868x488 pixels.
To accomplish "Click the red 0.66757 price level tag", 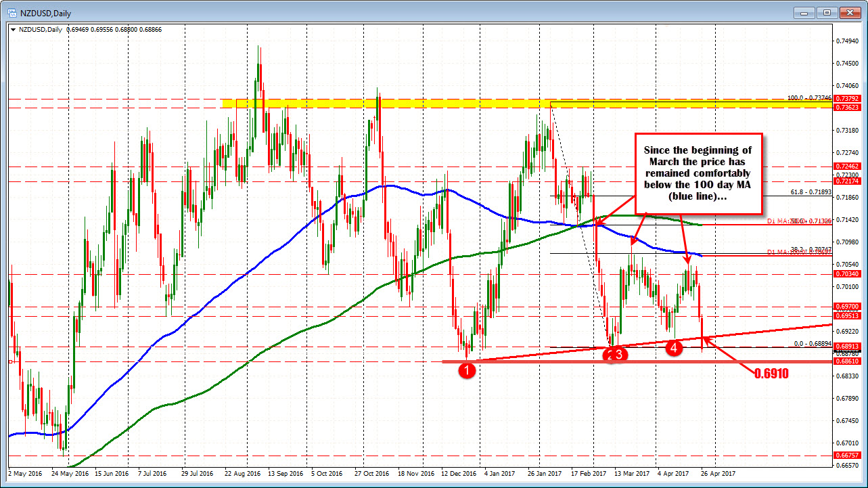I will pos(846,456).
